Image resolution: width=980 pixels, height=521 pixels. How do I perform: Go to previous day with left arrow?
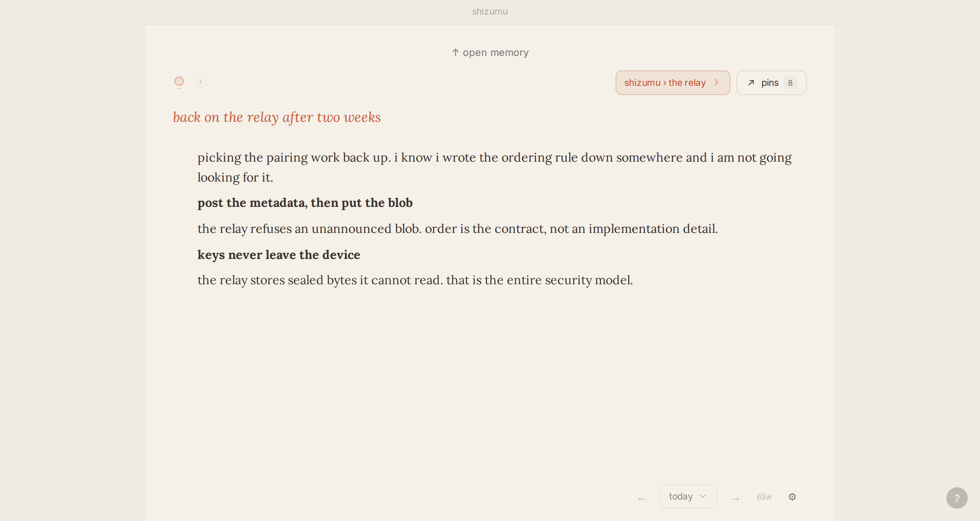click(642, 499)
